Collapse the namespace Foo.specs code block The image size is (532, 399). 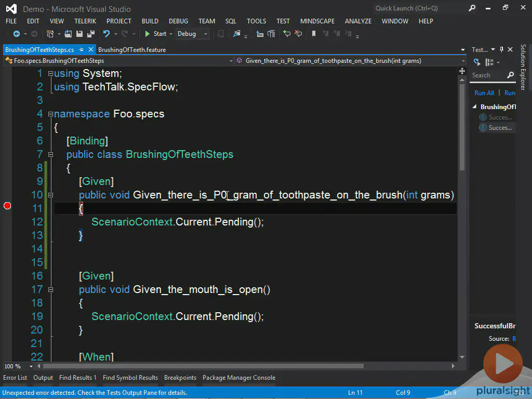coord(50,114)
